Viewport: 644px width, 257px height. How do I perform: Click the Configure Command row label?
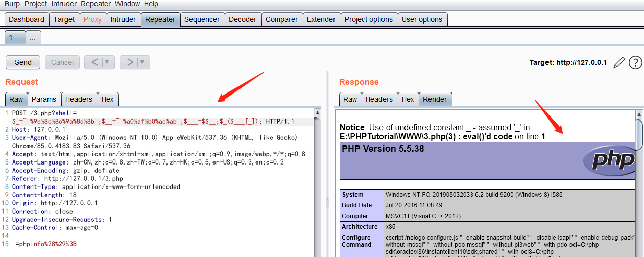tap(356, 241)
